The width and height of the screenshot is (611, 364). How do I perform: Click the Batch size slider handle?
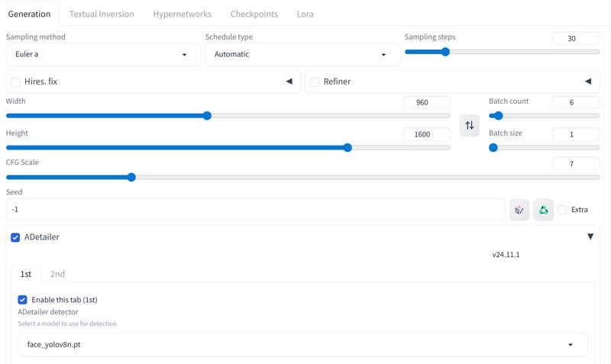[493, 147]
